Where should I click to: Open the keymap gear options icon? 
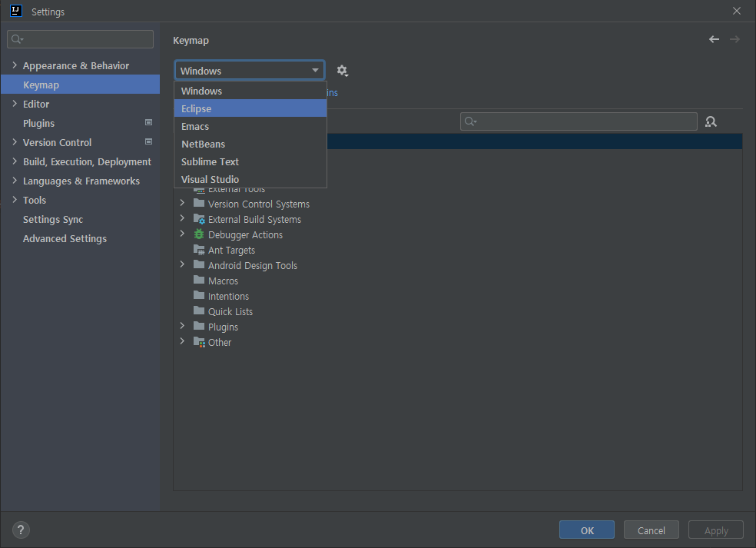343,71
